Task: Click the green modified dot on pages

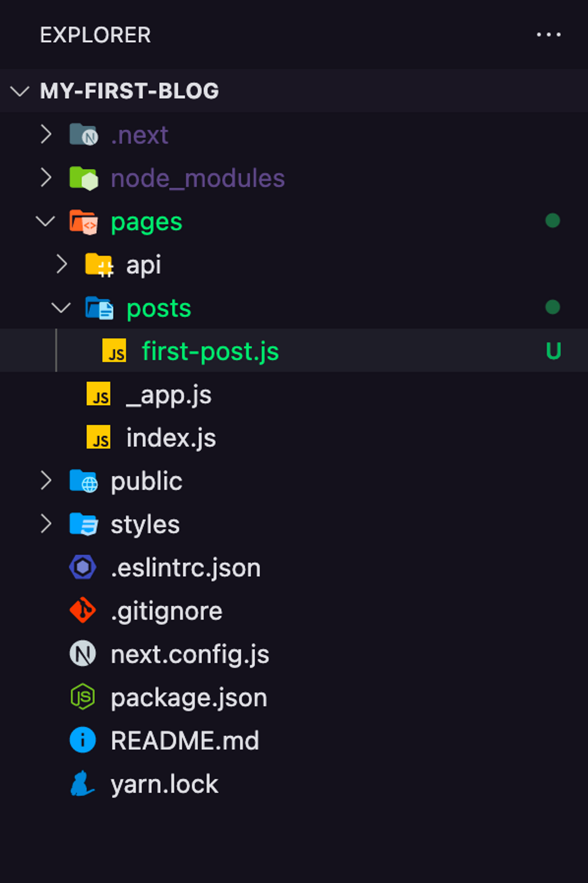Action: pos(552,221)
